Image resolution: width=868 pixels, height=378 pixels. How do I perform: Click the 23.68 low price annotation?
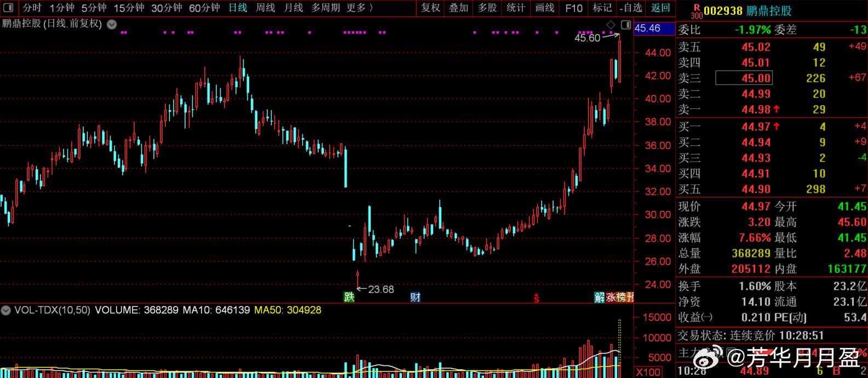pyautogui.click(x=381, y=289)
